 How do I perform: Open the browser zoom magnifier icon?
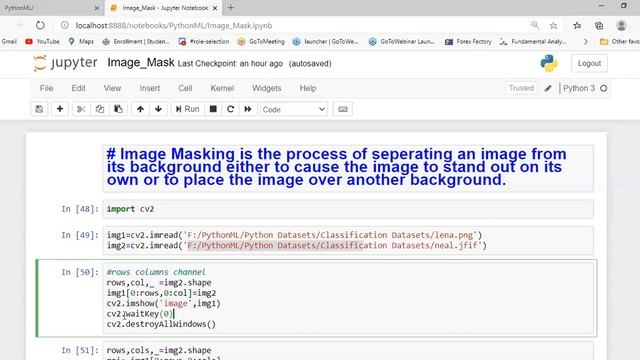pos(535,25)
